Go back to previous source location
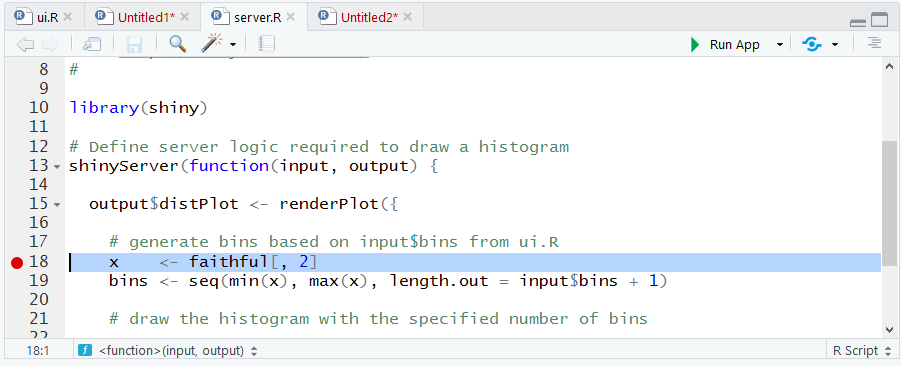 [25, 44]
